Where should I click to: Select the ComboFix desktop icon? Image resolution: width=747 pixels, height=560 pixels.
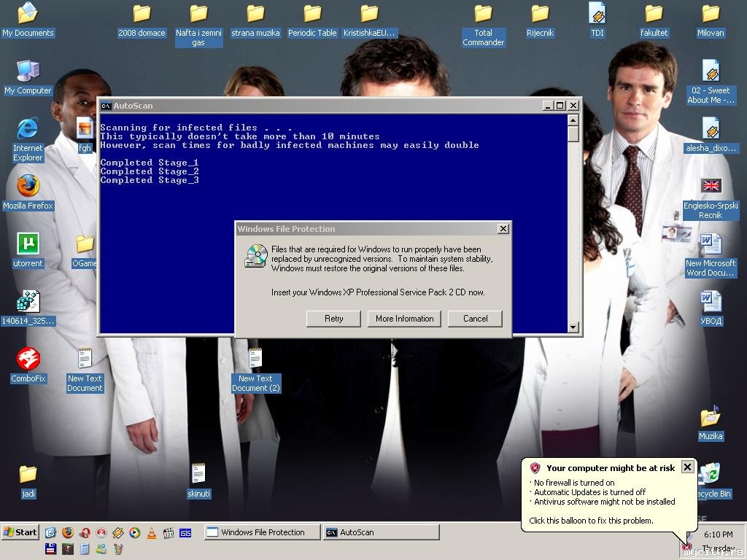[28, 366]
